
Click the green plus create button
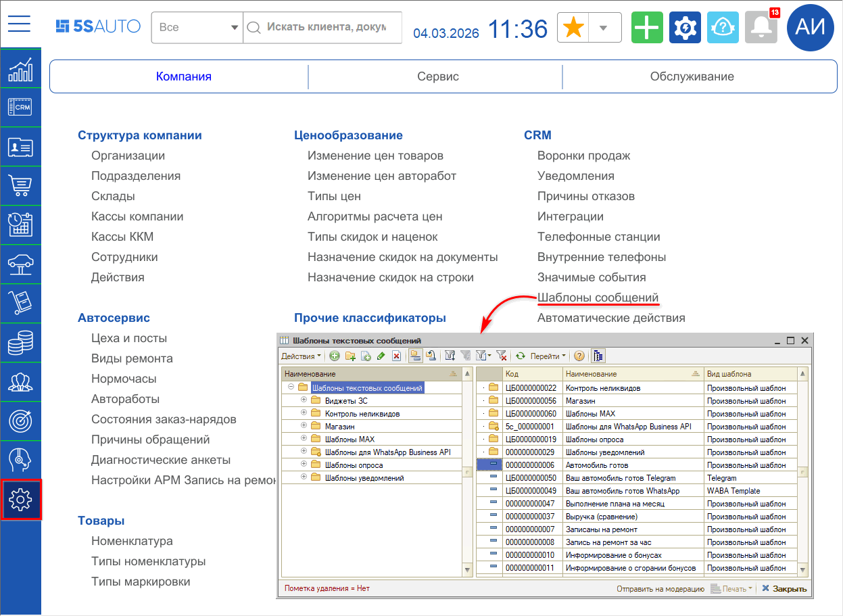click(x=647, y=28)
